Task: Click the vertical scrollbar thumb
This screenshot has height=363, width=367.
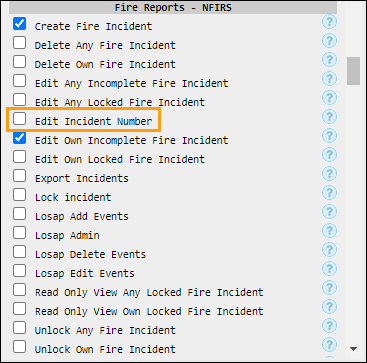Action: 353,71
